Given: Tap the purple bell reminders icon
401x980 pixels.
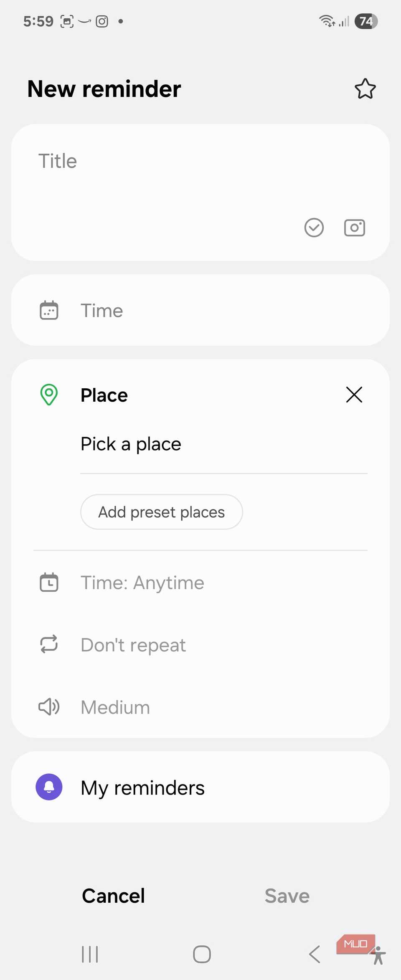Looking at the screenshot, I should point(49,787).
